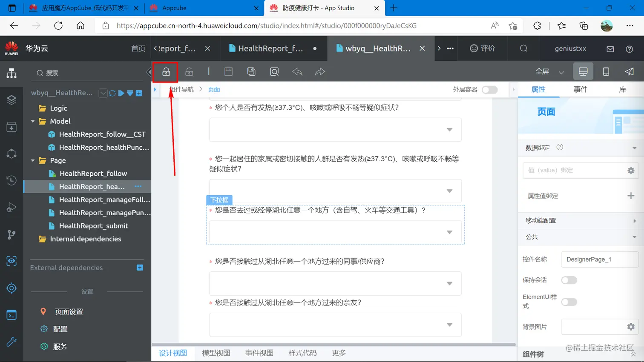Switch to the 属性 tab
644x362 pixels.
pyautogui.click(x=538, y=89)
